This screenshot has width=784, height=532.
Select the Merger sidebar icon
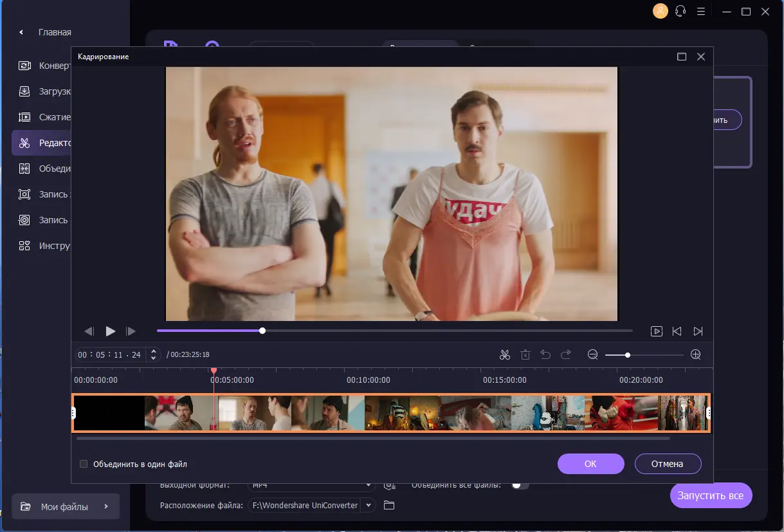click(24, 169)
